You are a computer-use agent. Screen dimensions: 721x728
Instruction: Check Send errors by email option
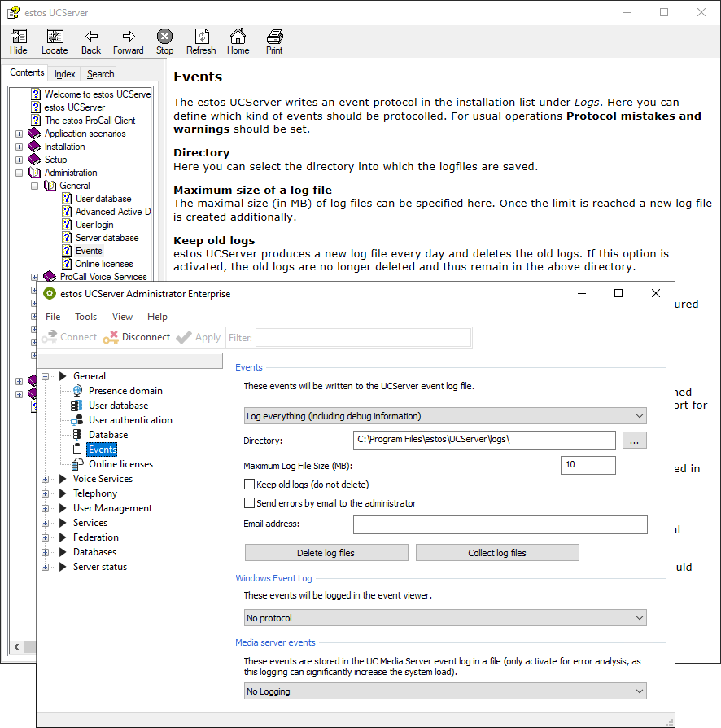[x=250, y=504]
